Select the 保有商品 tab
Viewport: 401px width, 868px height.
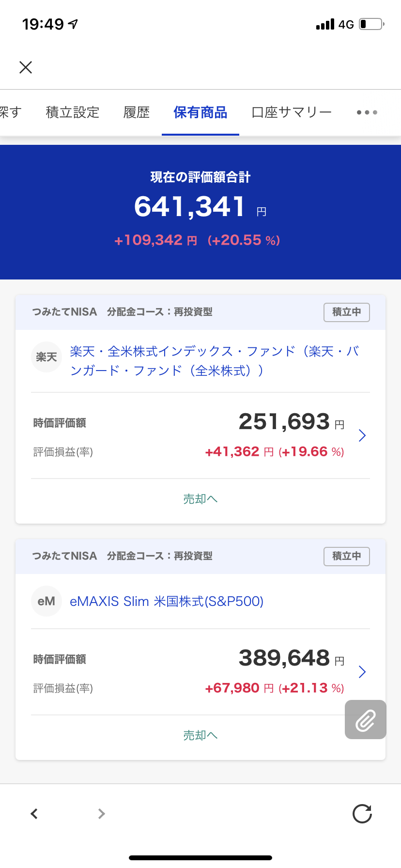[x=200, y=112]
